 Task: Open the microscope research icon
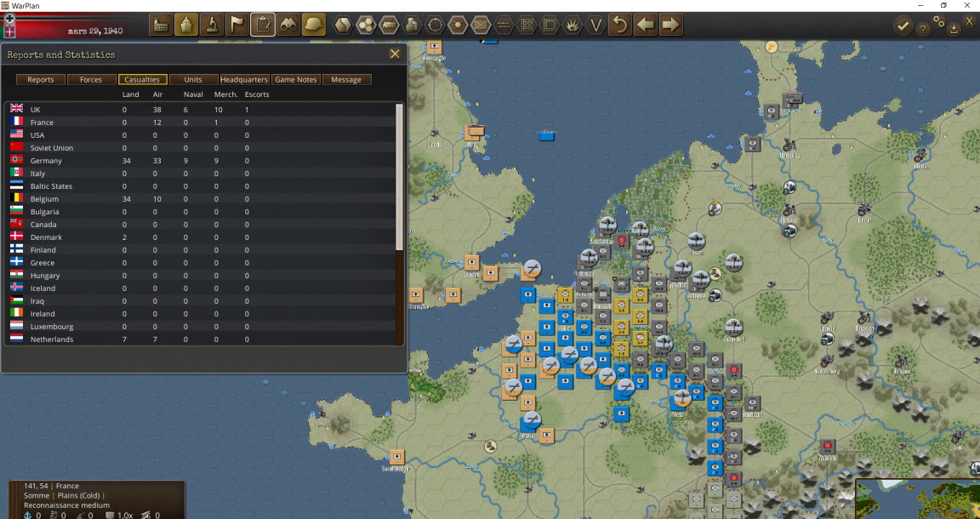[212, 25]
